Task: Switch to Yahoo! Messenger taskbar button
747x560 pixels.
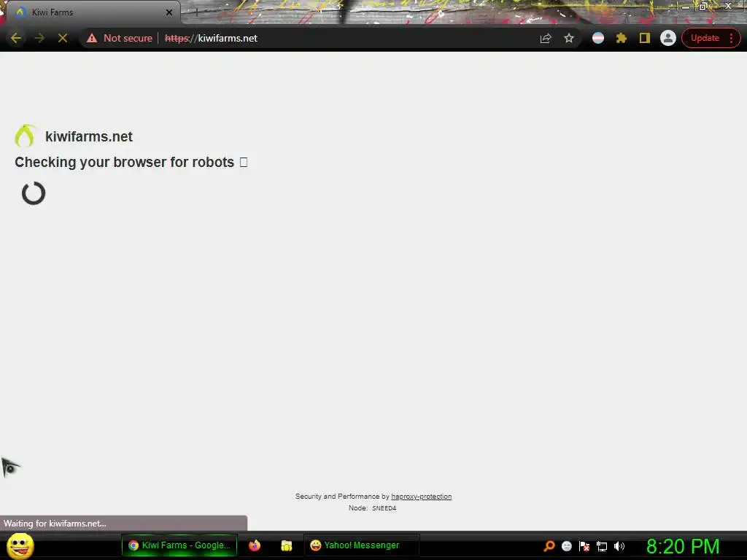Action: pyautogui.click(x=362, y=545)
